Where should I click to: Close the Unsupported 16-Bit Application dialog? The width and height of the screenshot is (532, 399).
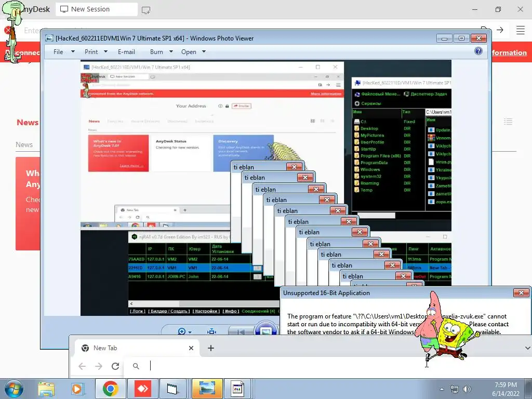pyautogui.click(x=521, y=292)
